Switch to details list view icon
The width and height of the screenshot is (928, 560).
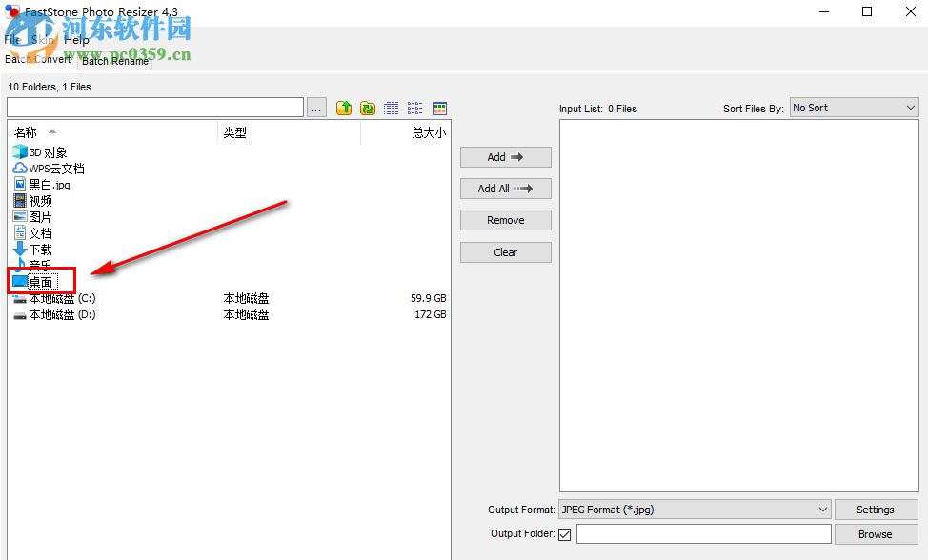[392, 109]
